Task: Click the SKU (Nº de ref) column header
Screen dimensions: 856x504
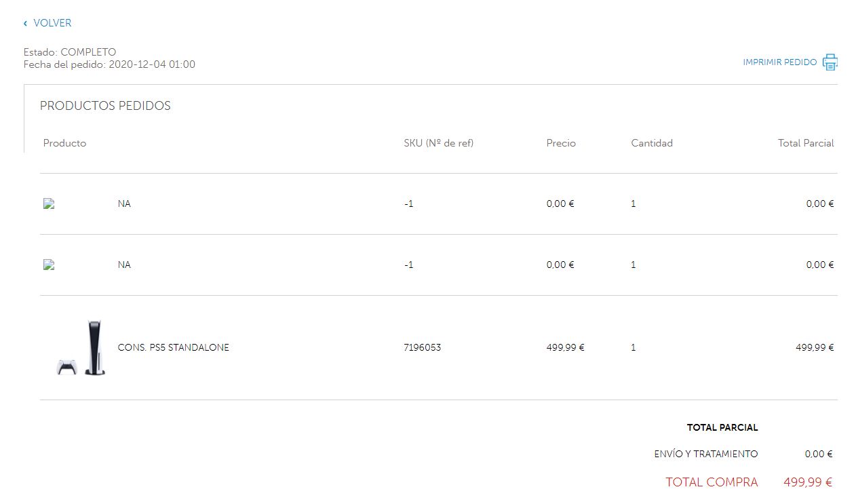Action: 438,143
